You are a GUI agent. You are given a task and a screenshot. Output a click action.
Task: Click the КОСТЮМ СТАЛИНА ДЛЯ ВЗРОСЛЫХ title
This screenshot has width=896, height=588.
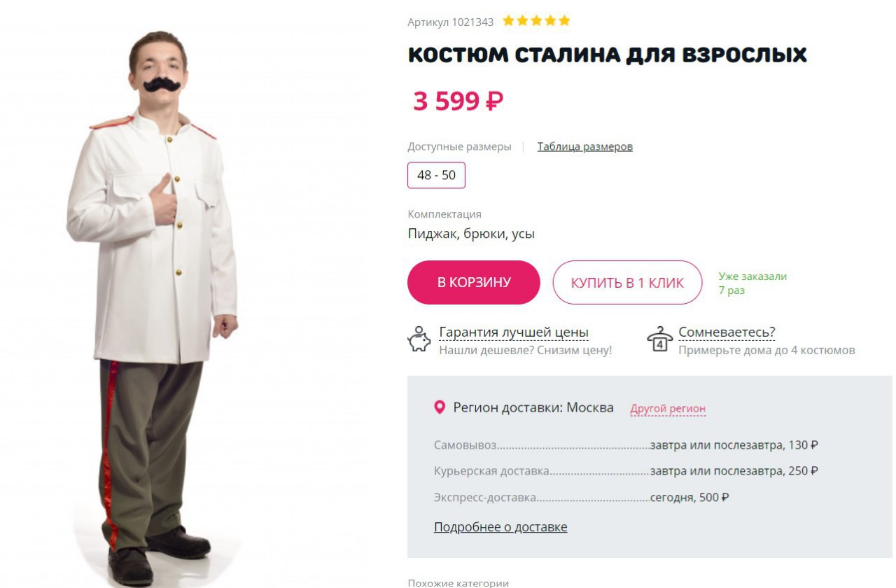tap(607, 55)
